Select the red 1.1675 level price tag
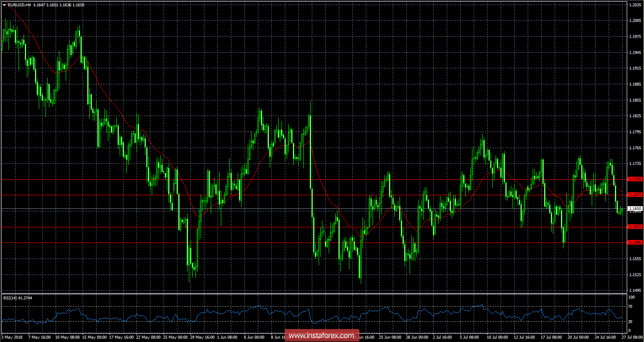644x342 pixels. coord(635,195)
